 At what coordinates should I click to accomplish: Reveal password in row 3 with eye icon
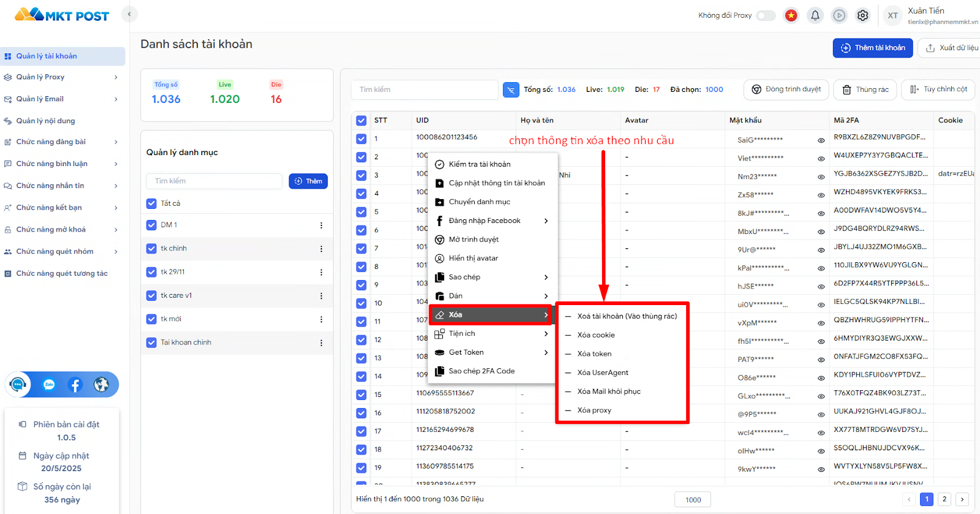[x=821, y=177]
